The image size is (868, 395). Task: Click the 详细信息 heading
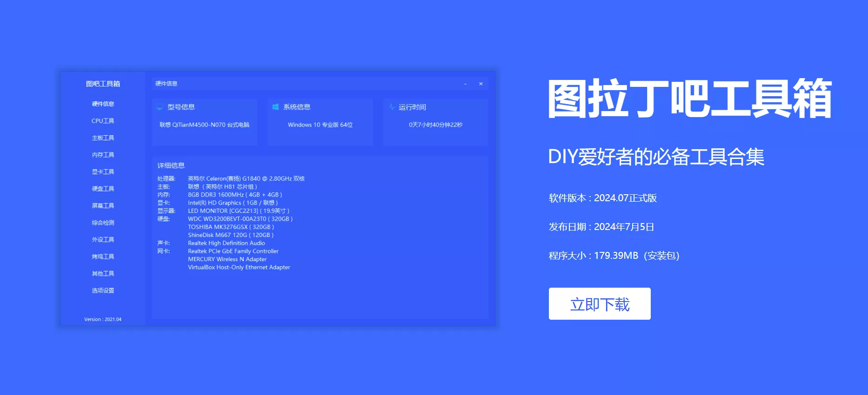[171, 165]
